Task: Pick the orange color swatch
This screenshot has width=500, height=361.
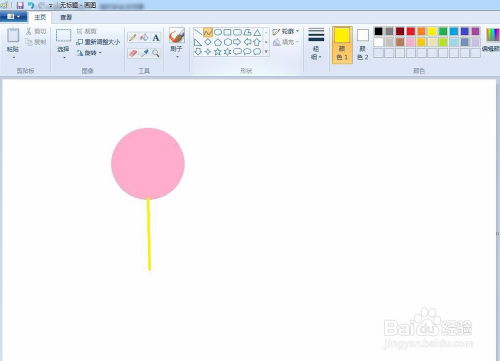Action: pos(421,31)
